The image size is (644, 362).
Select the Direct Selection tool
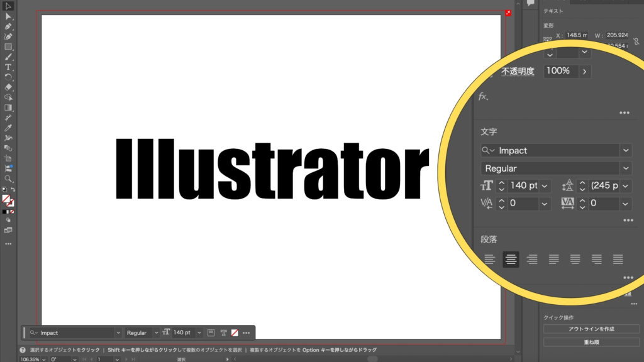click(x=8, y=16)
